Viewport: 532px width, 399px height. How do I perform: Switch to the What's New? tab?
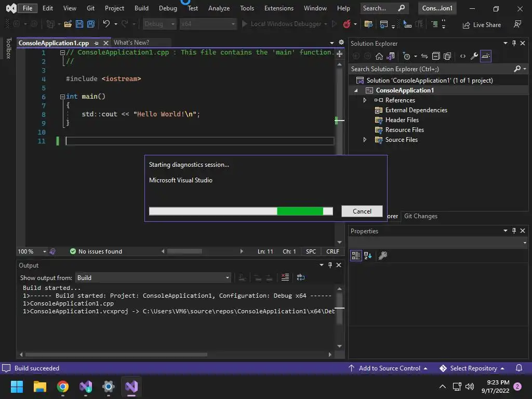131,43
